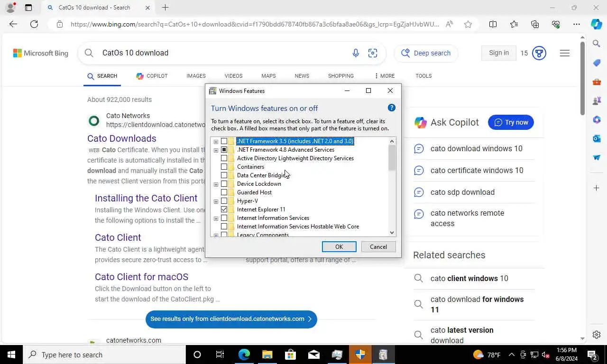607x364 pixels.
Task: Open the Bing hamburger menu
Action: [564, 53]
